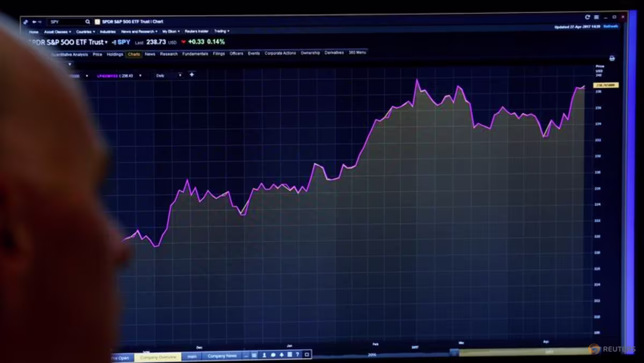Image resolution: width=644 pixels, height=363 pixels.
Task: Switch to the Derivatives tab
Action: 334,53
